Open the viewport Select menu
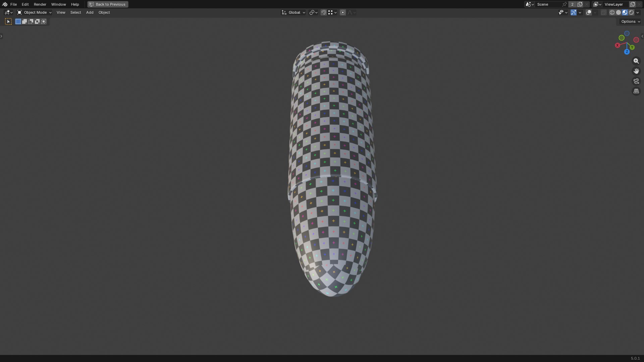 coord(75,12)
